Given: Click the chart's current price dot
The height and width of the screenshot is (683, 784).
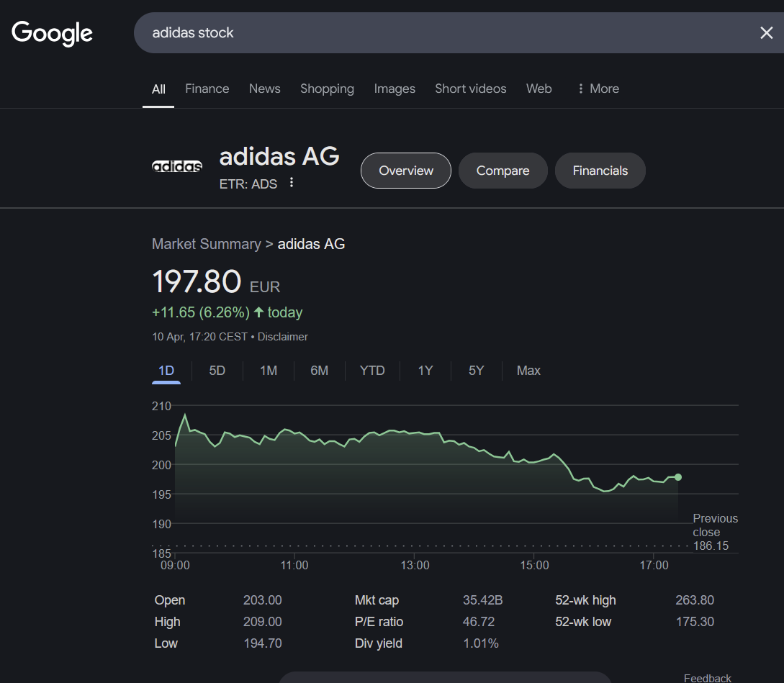Looking at the screenshot, I should (678, 477).
